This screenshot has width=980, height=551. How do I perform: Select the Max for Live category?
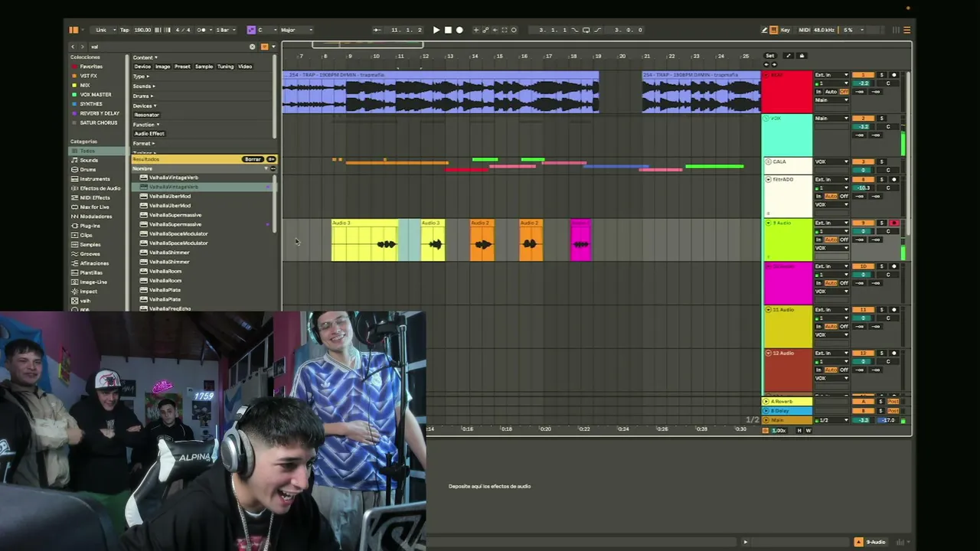94,207
